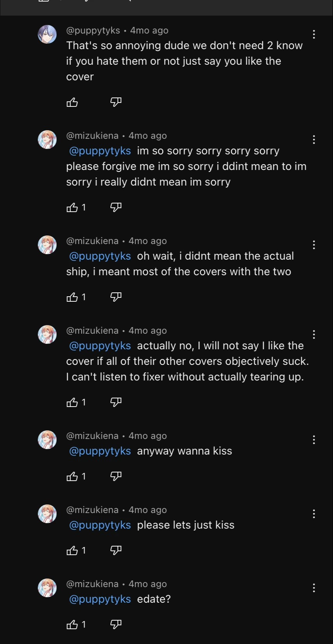Like the 'anyway wanna kiss' comment
This screenshot has height=644, width=333.
[73, 476]
